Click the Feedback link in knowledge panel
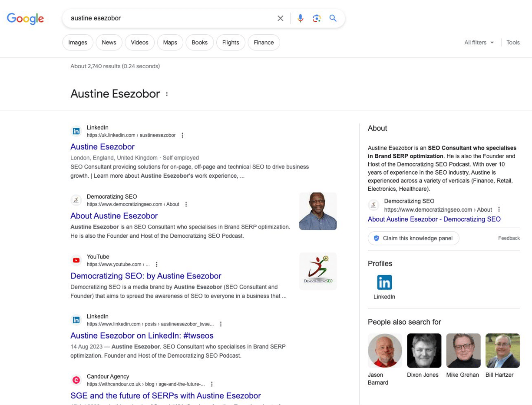 [509, 238]
